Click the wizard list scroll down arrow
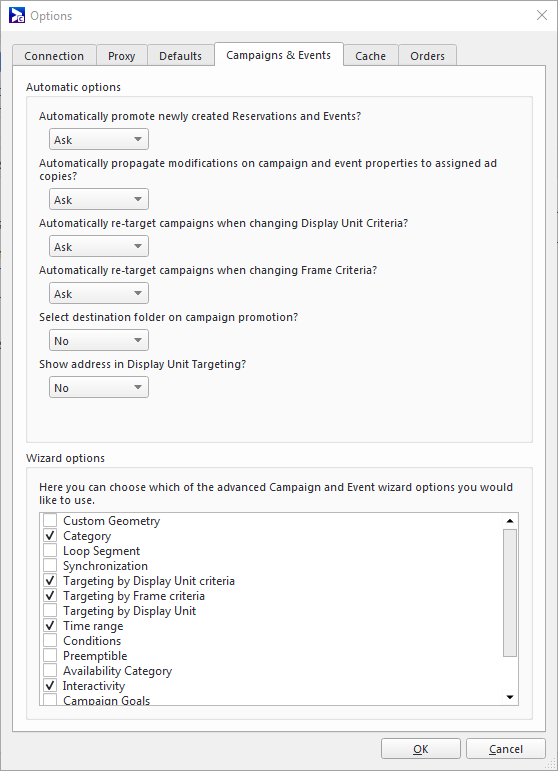 (x=510, y=697)
